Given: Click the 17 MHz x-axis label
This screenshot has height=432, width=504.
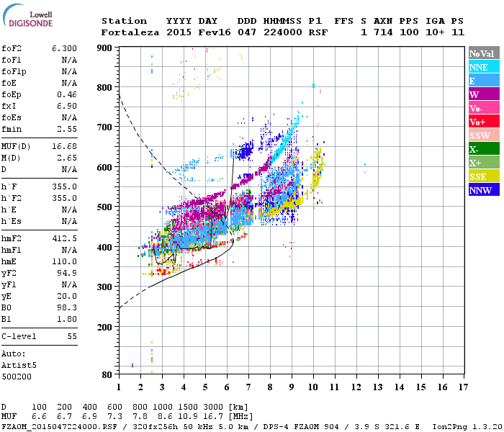Looking at the screenshot, I should tap(463, 387).
